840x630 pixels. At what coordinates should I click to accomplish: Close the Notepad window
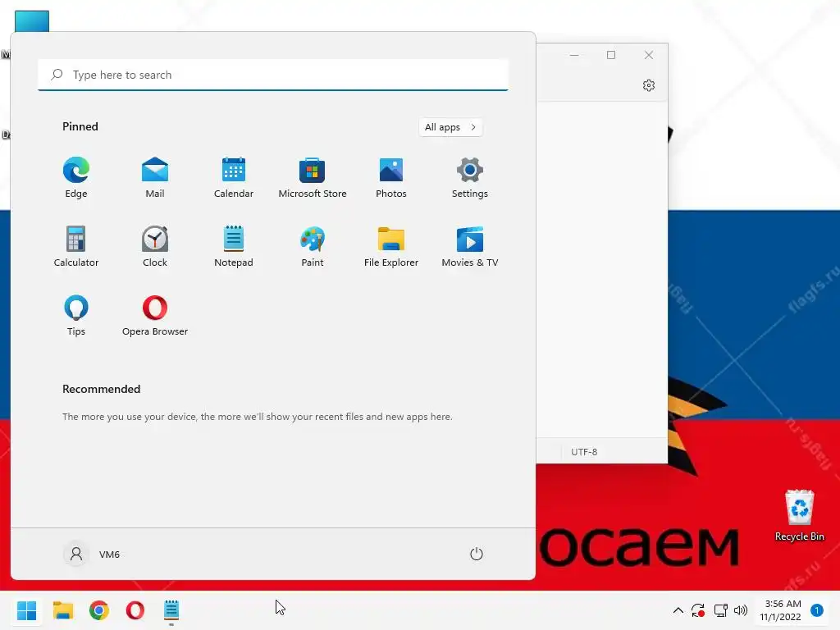pos(649,55)
